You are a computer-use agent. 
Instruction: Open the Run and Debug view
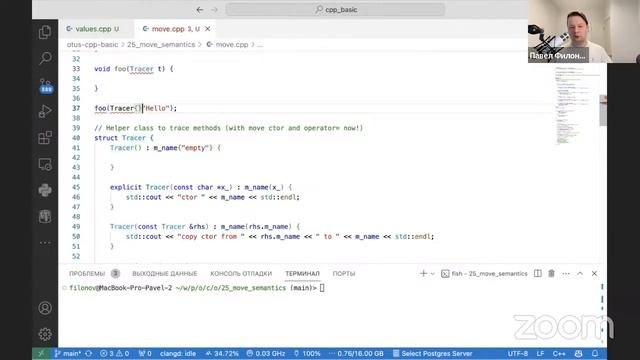[x=45, y=111]
